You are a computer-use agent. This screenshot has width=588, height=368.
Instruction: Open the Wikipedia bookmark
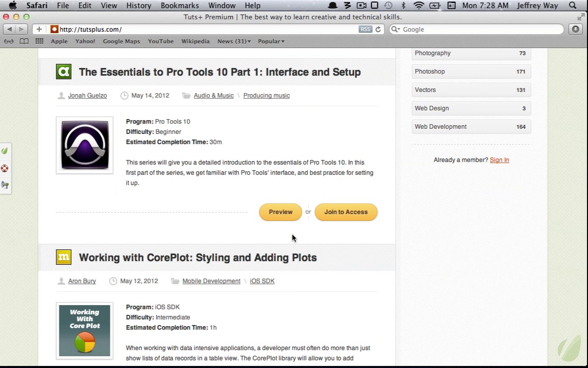(195, 41)
